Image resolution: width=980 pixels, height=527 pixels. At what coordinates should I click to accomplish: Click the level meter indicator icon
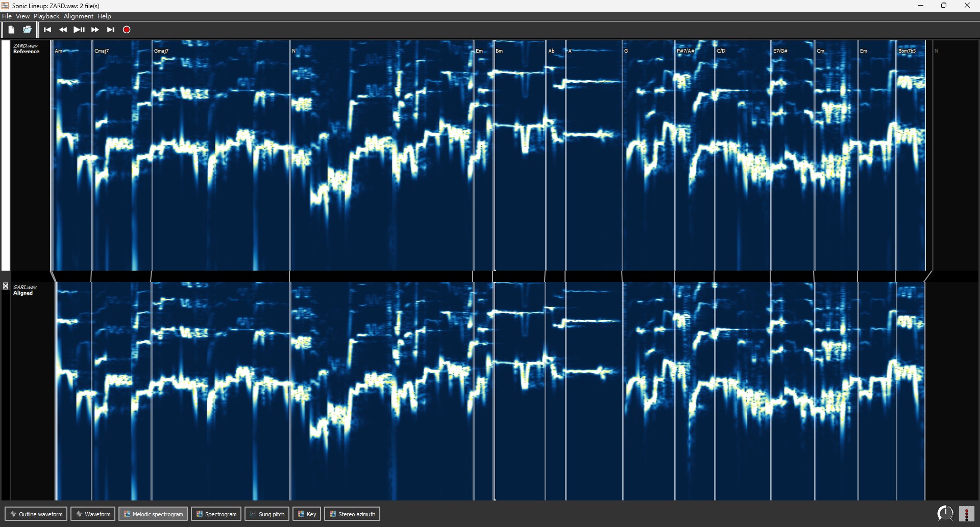[x=967, y=514]
